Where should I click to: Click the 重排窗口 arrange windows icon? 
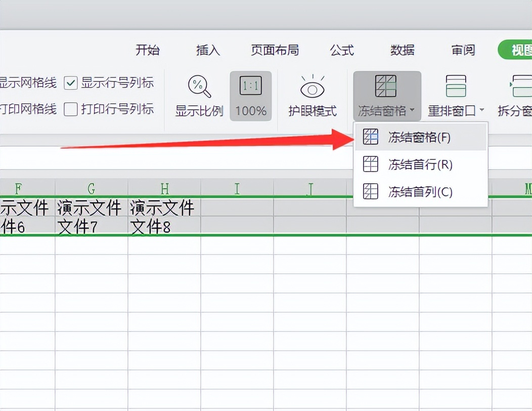(456, 86)
